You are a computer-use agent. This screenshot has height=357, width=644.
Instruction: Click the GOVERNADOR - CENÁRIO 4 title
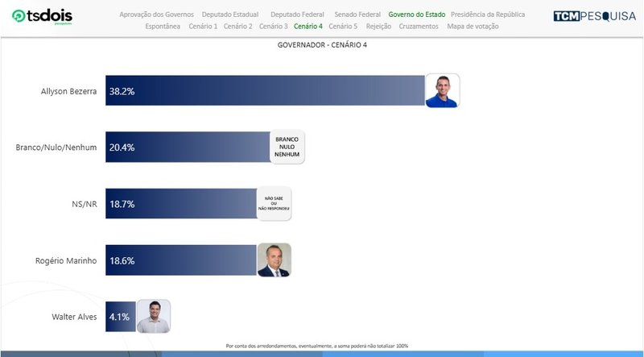click(322, 45)
